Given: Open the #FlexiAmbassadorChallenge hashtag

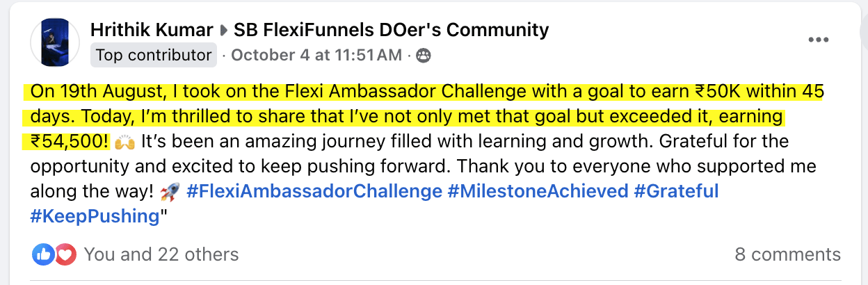Looking at the screenshot, I should 314,190.
